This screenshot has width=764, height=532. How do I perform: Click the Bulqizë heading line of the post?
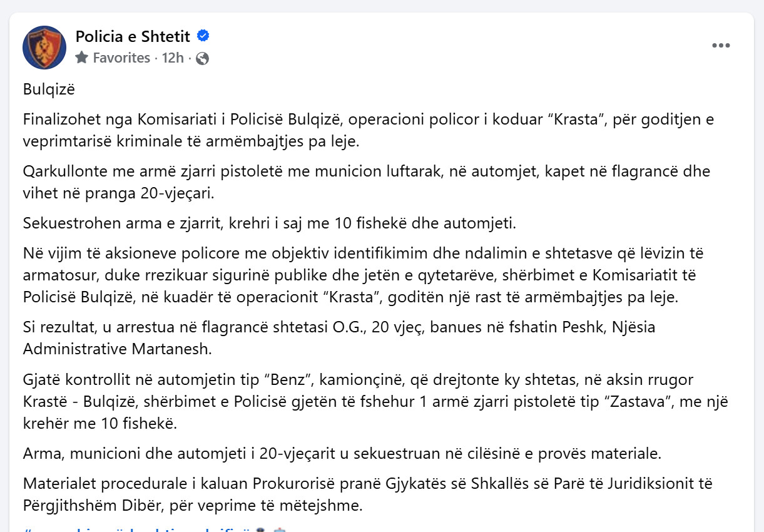click(49, 90)
